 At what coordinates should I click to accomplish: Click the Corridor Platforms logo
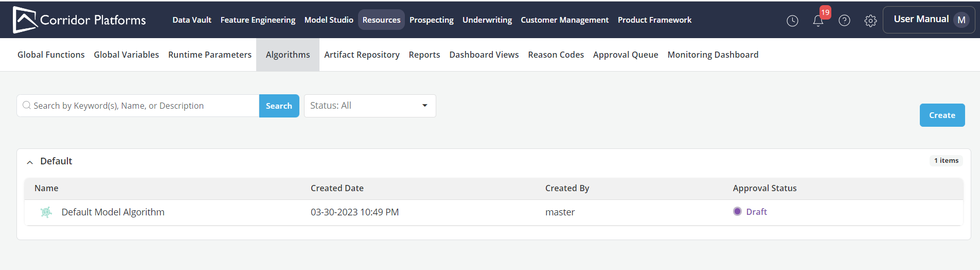point(79,20)
